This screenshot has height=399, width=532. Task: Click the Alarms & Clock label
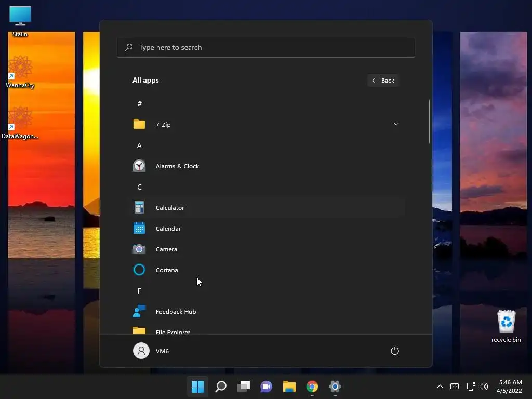(177, 166)
